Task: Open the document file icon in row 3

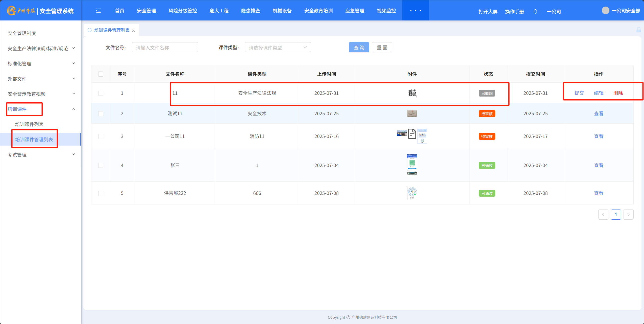Action: coord(412,134)
